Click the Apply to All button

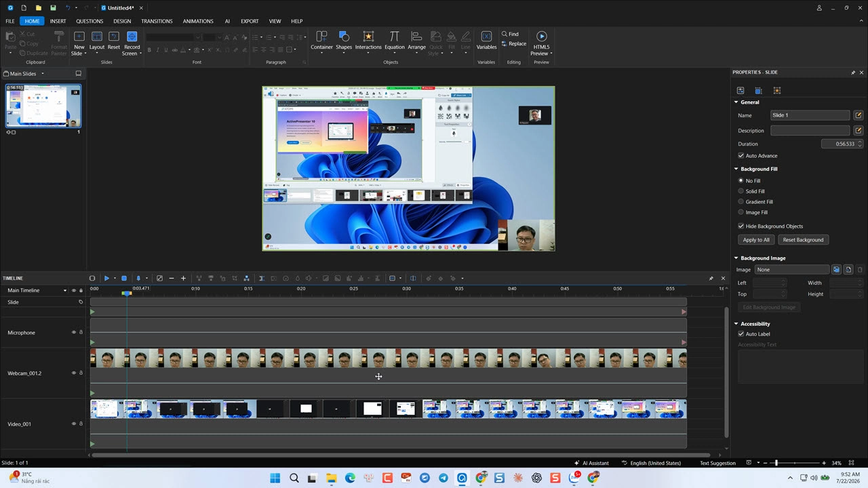pos(756,240)
